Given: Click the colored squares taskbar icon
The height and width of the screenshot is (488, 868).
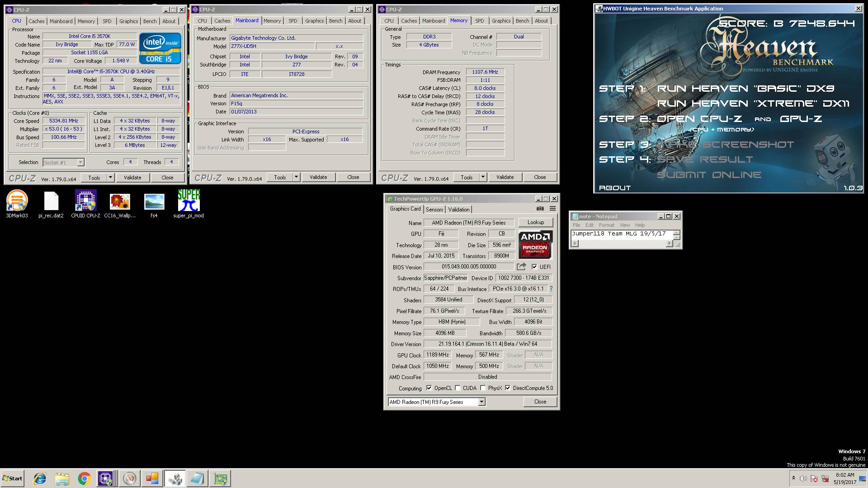Looking at the screenshot, I should 152,479.
